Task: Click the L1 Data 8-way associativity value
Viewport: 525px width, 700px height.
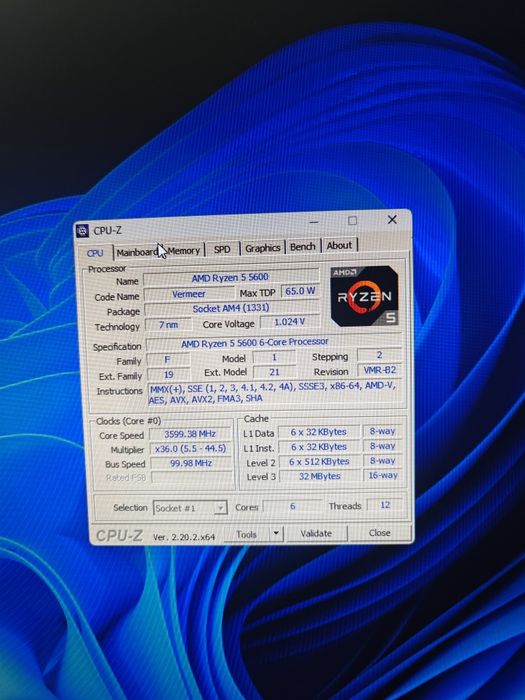Action: [x=382, y=431]
